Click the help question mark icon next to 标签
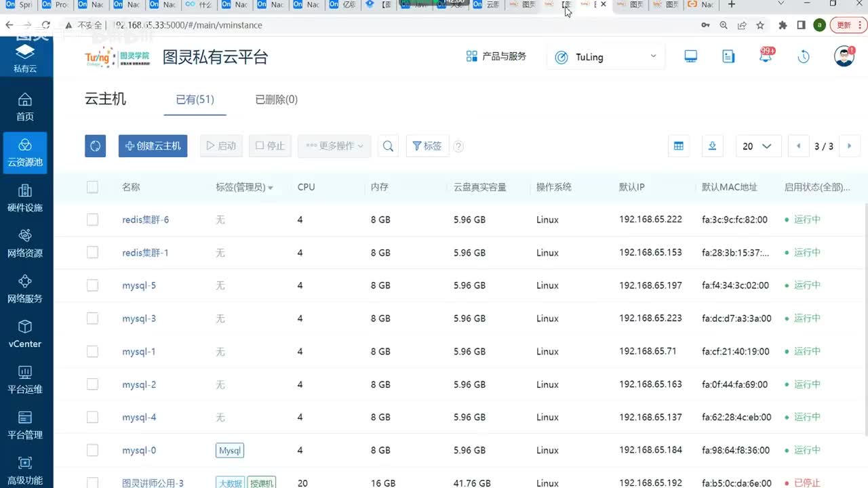The height and width of the screenshot is (488, 868). [x=458, y=146]
